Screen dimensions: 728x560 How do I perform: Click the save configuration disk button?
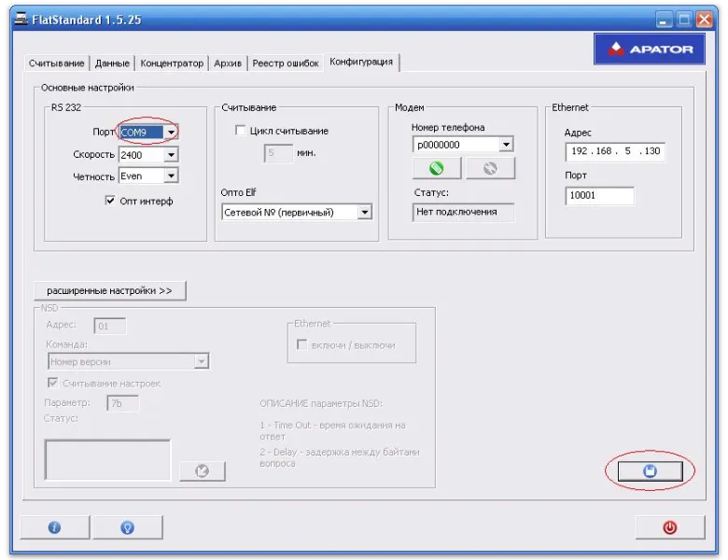pyautogui.click(x=650, y=470)
